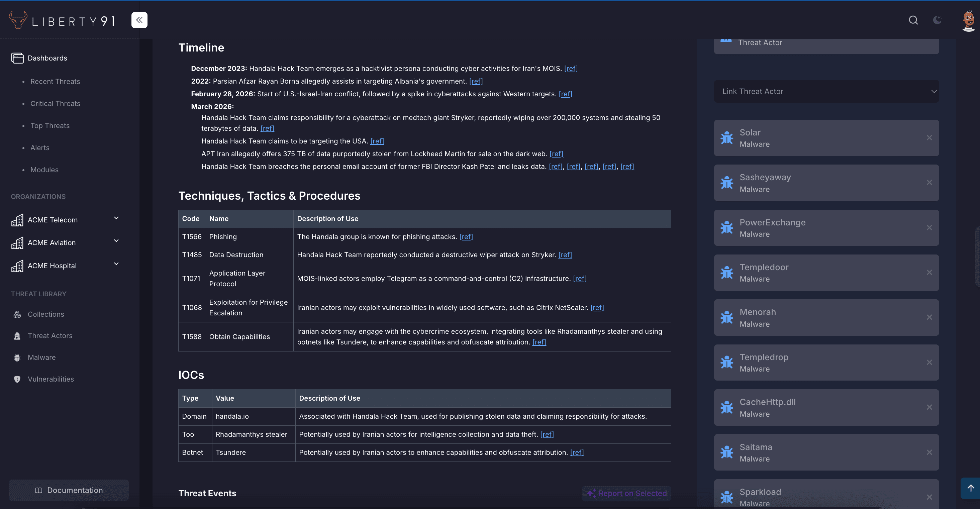Open the search magnifier icon
The height and width of the screenshot is (509, 980).
click(913, 20)
